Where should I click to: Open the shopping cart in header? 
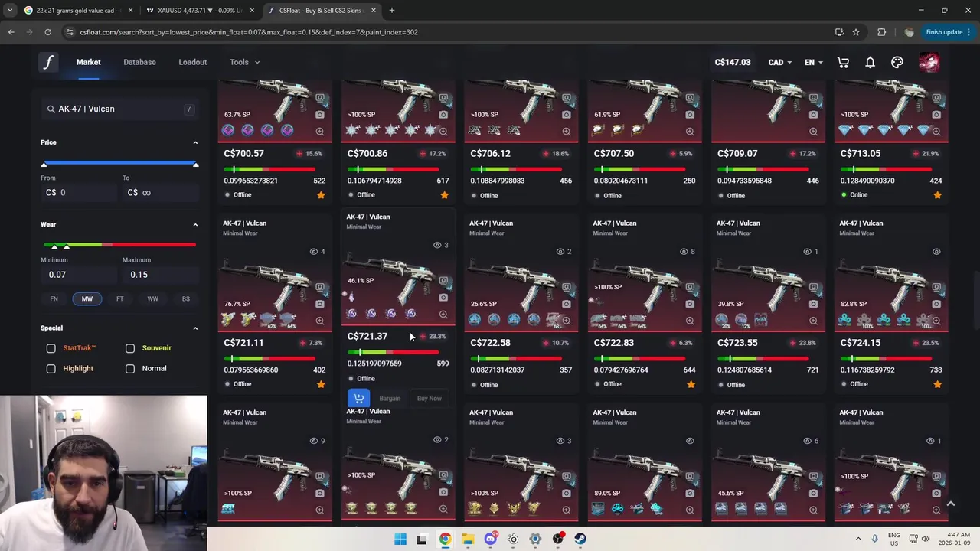pyautogui.click(x=843, y=62)
